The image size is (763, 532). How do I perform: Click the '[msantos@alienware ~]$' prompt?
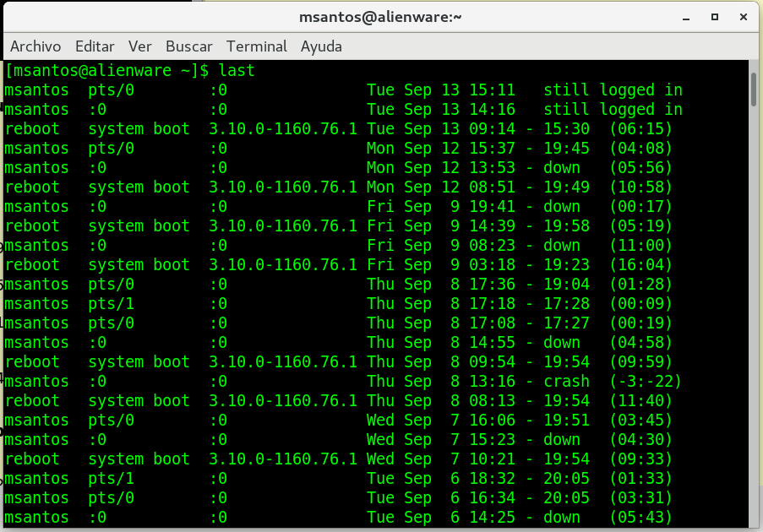[x=112, y=70]
